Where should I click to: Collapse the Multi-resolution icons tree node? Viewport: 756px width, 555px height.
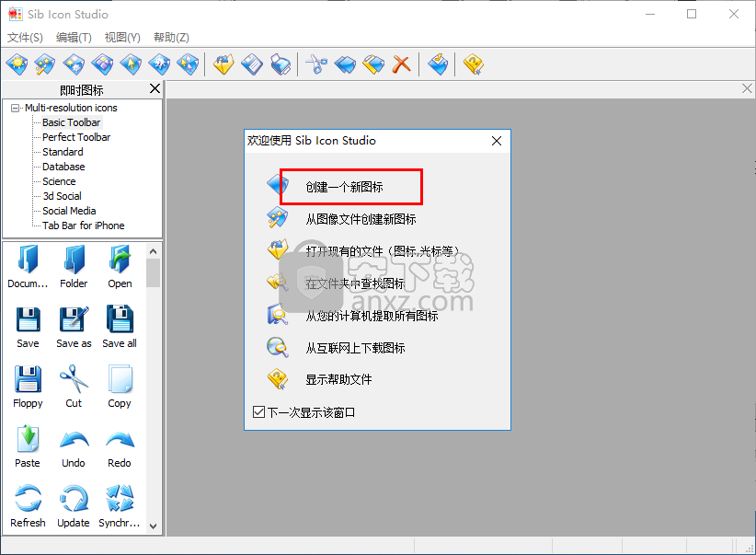pos(16,108)
